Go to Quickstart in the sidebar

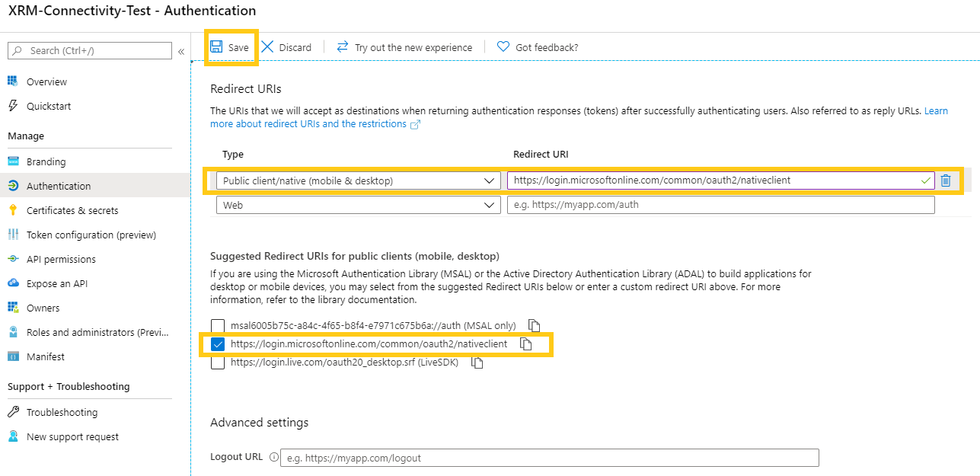click(x=49, y=106)
